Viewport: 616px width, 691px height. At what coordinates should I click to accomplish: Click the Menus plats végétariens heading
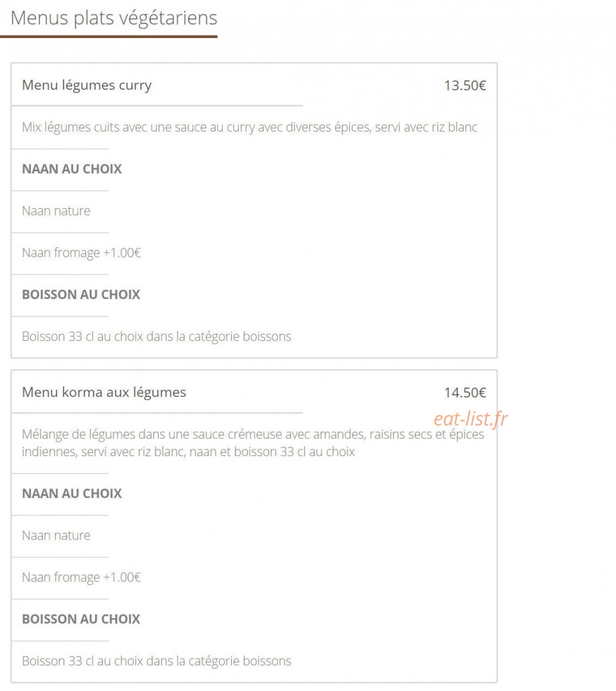click(114, 19)
